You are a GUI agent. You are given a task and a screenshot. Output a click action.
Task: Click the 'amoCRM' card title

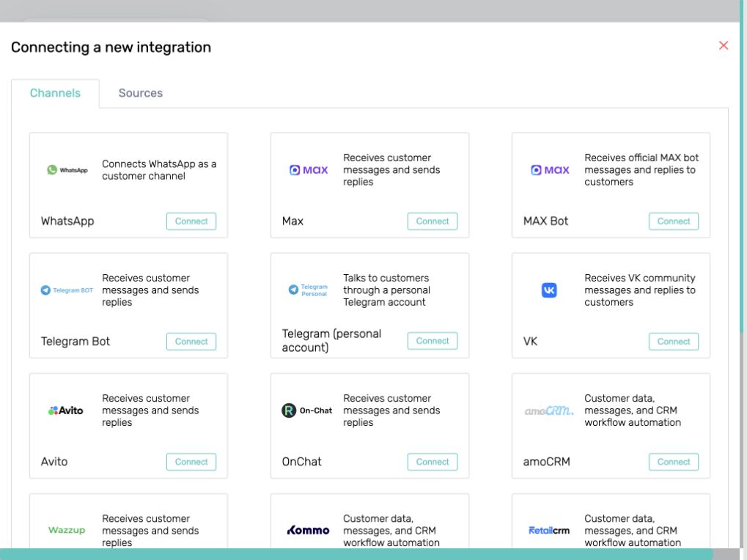pos(546,462)
